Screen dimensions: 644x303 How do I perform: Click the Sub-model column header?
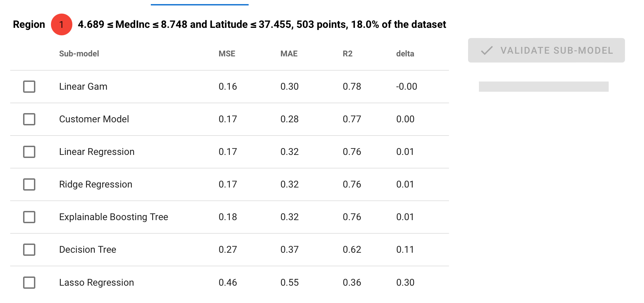(79, 54)
